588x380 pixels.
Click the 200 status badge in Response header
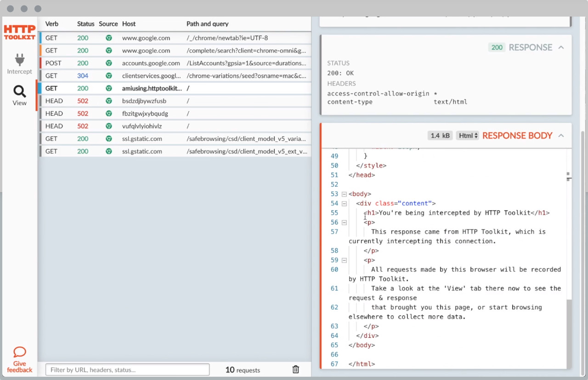pyautogui.click(x=497, y=47)
